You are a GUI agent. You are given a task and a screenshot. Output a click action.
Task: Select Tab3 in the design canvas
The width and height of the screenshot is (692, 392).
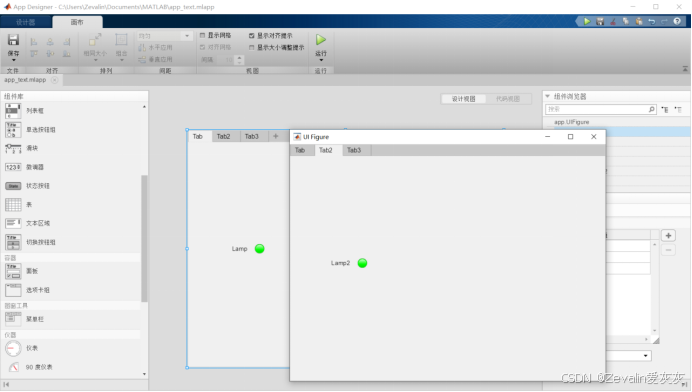pyautogui.click(x=252, y=136)
